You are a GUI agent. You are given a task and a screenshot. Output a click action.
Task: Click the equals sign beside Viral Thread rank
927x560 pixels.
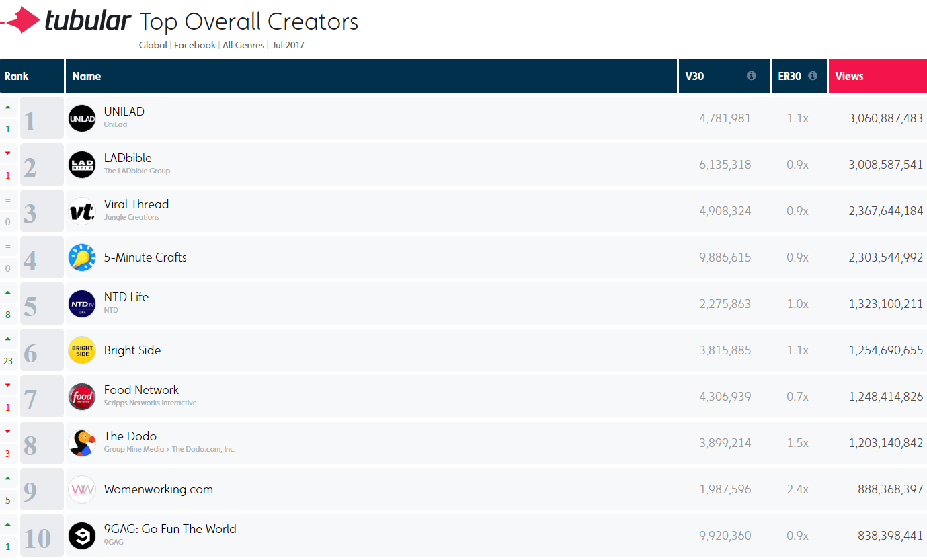8,200
